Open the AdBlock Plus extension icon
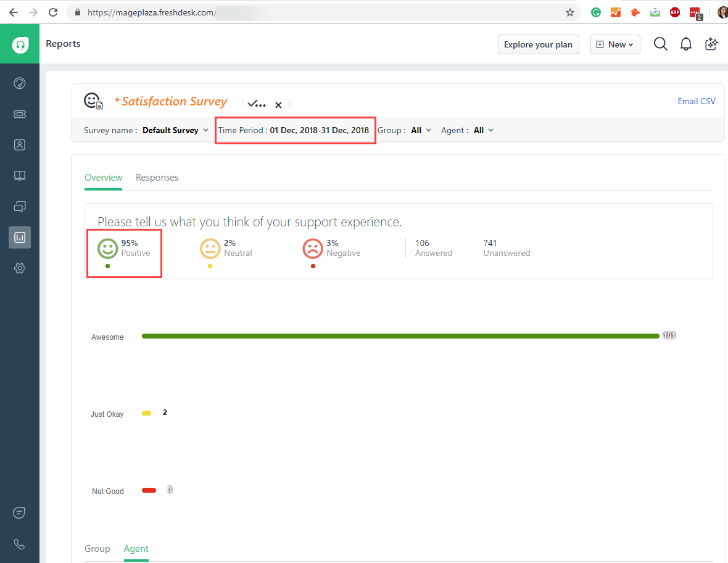This screenshot has height=563, width=728. (x=675, y=12)
